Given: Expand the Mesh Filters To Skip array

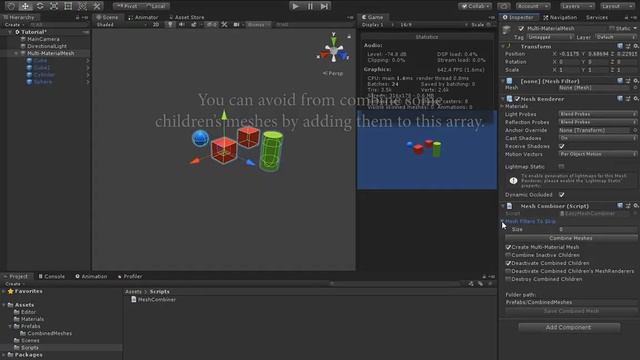Looking at the screenshot, I should pos(502,221).
